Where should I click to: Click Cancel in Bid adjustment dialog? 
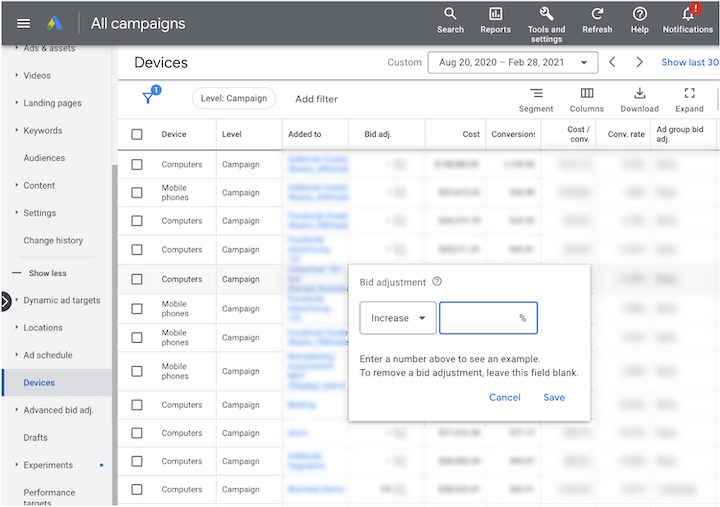click(x=504, y=397)
